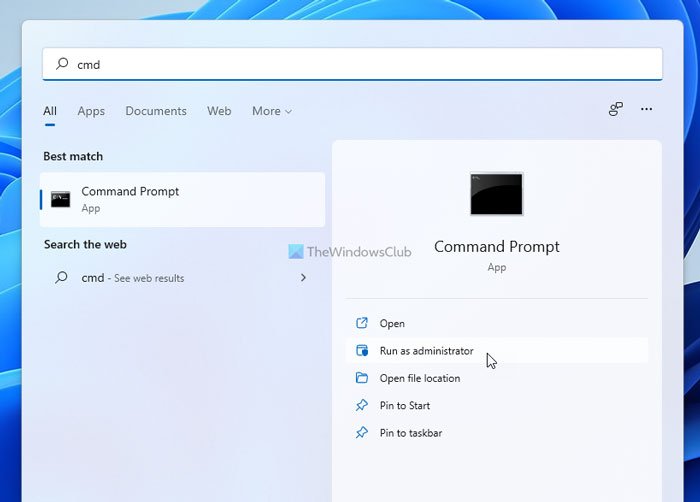700x502 pixels.
Task: Click Open in the action list
Action: [496, 323]
